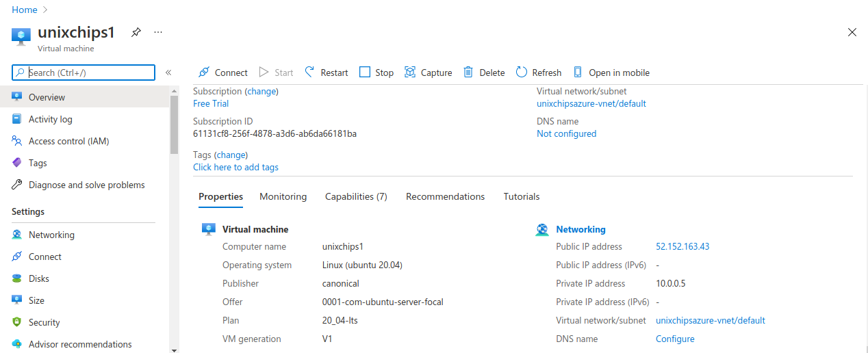Select offer 0001-com-ubuntu-server-focal text
This screenshot has height=353, width=868.
383,302
